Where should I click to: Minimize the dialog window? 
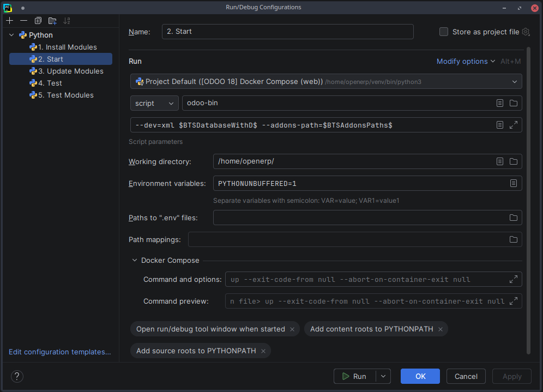504,8
